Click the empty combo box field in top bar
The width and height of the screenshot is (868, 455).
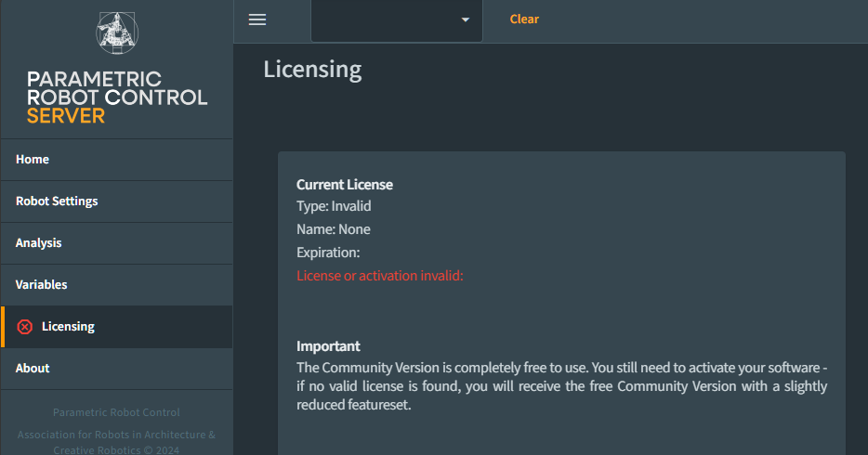(386, 20)
